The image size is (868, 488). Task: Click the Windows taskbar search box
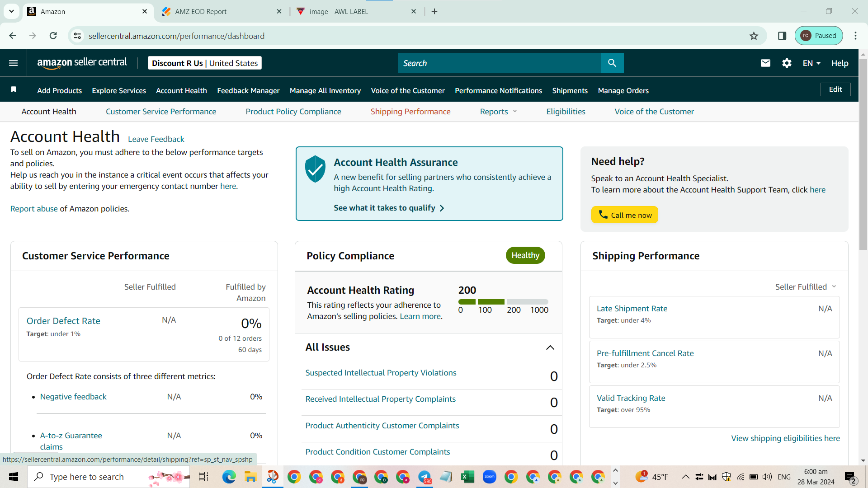tap(108, 477)
